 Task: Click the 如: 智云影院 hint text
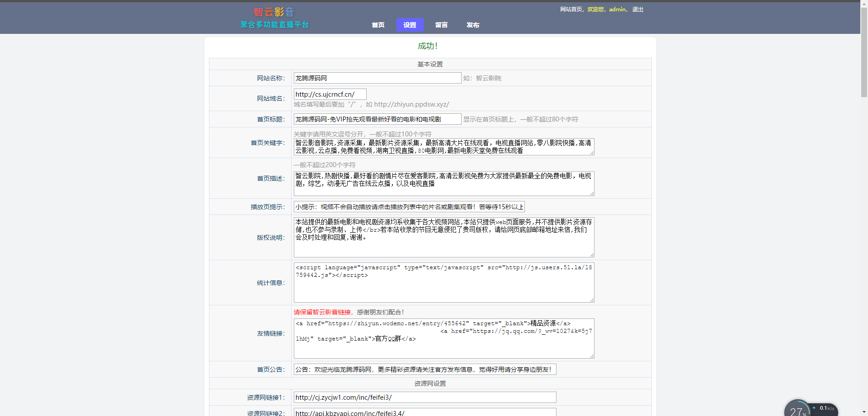[x=482, y=78]
